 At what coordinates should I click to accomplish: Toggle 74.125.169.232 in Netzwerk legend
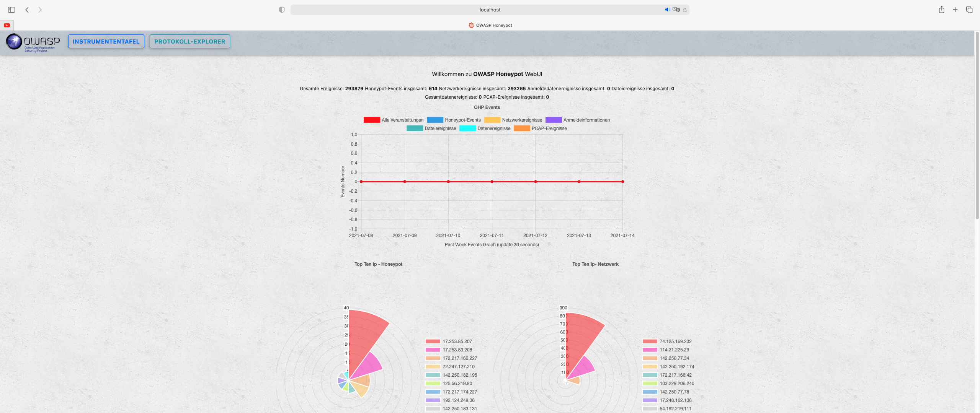(x=667, y=341)
